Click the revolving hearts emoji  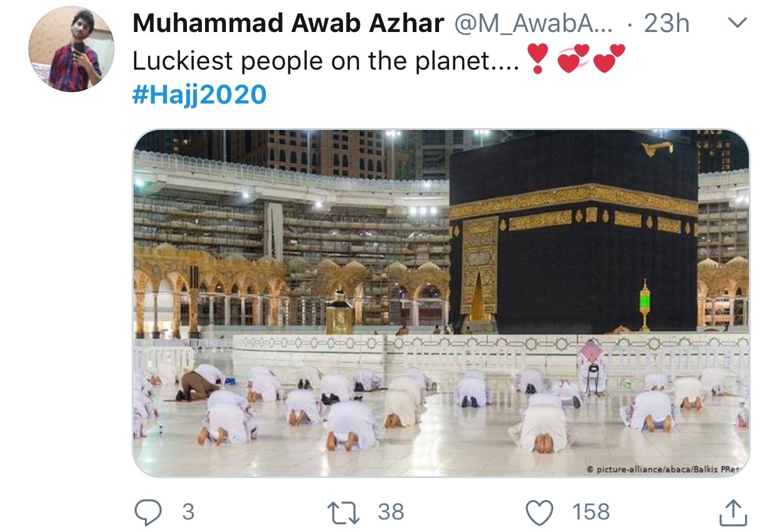click(x=572, y=59)
